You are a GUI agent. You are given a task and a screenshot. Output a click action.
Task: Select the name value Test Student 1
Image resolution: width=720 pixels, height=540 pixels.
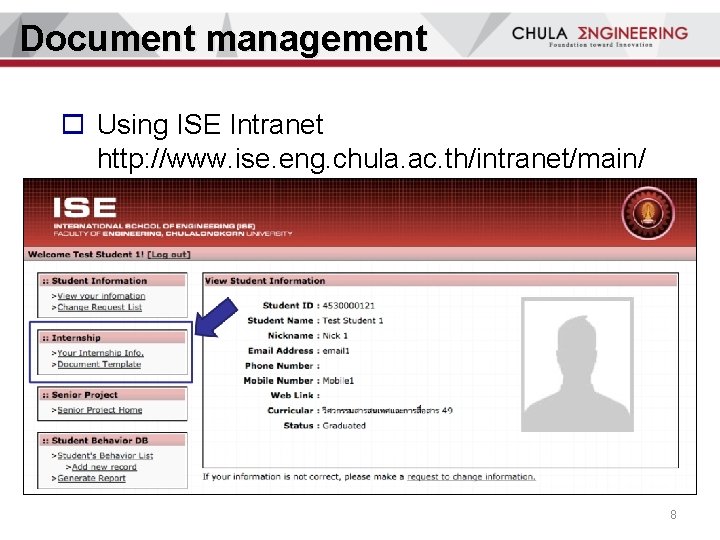pos(353,321)
